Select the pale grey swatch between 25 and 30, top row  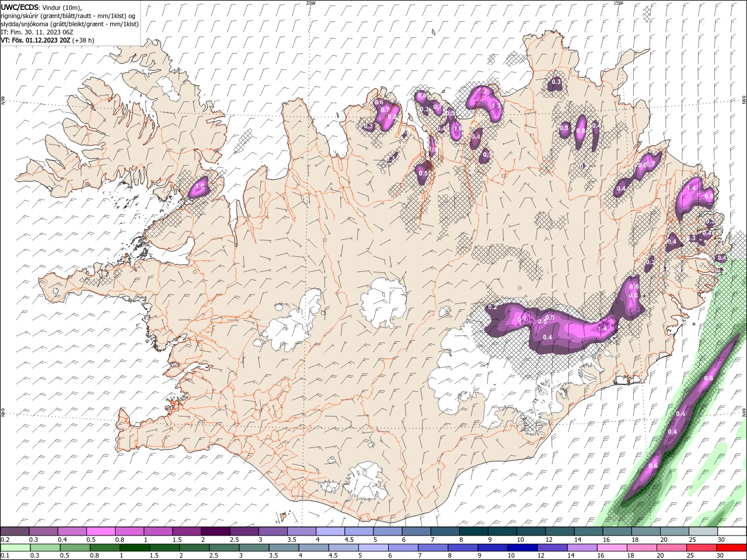coord(702,531)
